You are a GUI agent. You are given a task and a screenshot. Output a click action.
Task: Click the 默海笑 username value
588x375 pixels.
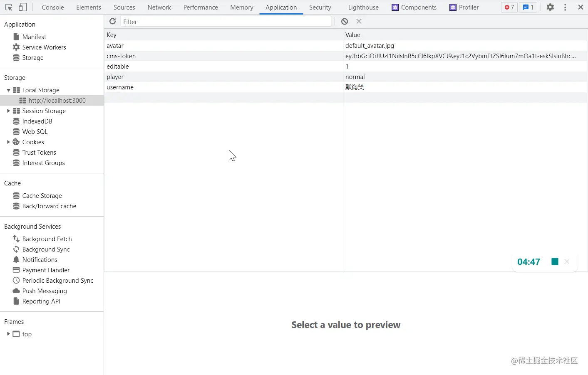465,87
